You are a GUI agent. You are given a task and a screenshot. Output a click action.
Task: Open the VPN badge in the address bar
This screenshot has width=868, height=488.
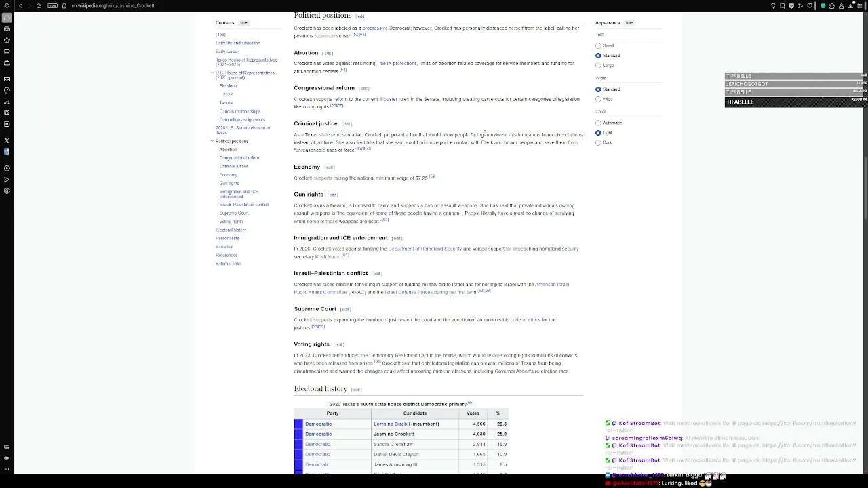[x=54, y=5]
